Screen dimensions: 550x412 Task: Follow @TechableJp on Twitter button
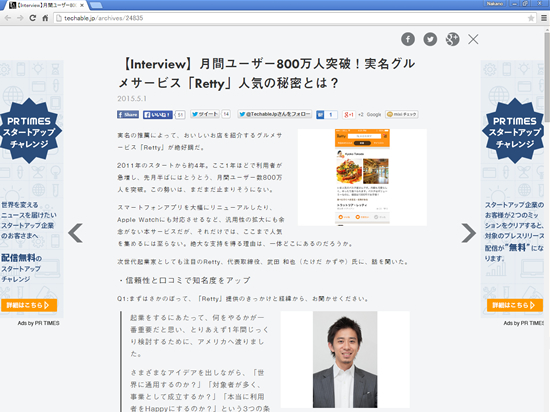[275, 114]
